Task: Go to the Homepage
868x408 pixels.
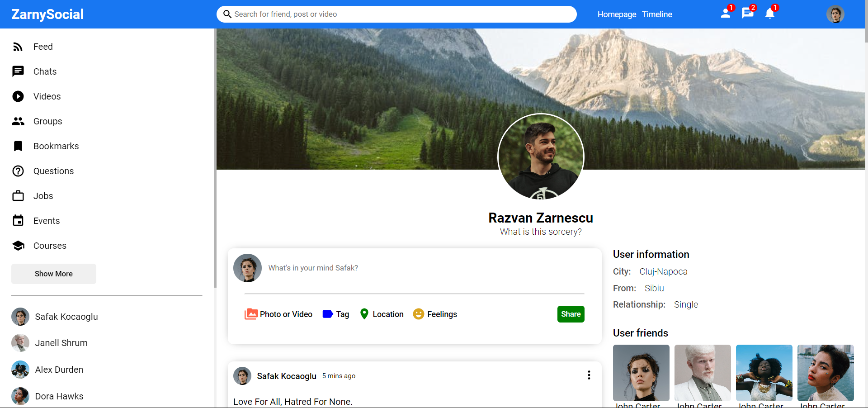Action: coord(616,14)
